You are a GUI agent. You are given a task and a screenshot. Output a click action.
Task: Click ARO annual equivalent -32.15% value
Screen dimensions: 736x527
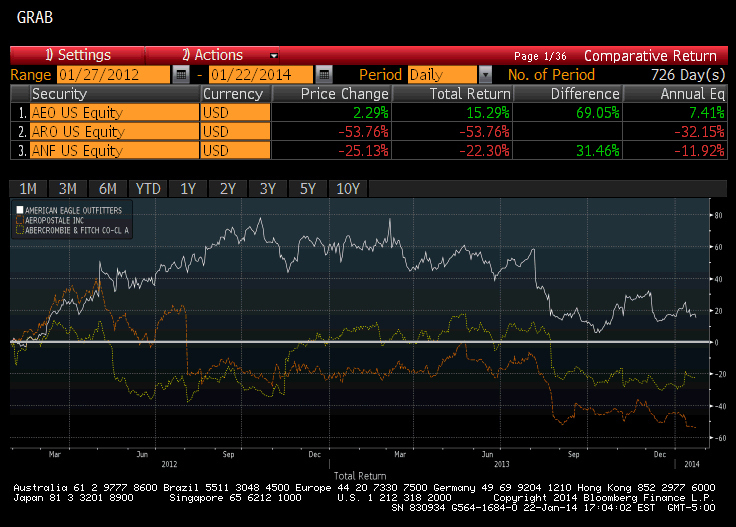pos(699,132)
